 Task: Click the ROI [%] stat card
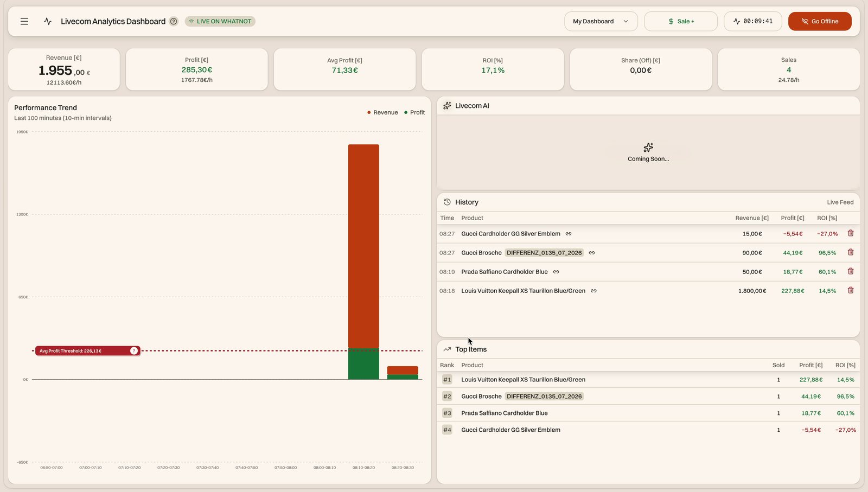tap(493, 69)
